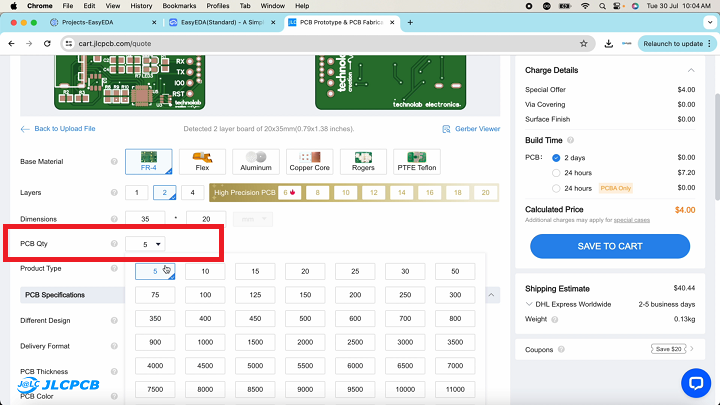720x405 pixels.
Task: Click Relaunch to update
Action: point(673,44)
